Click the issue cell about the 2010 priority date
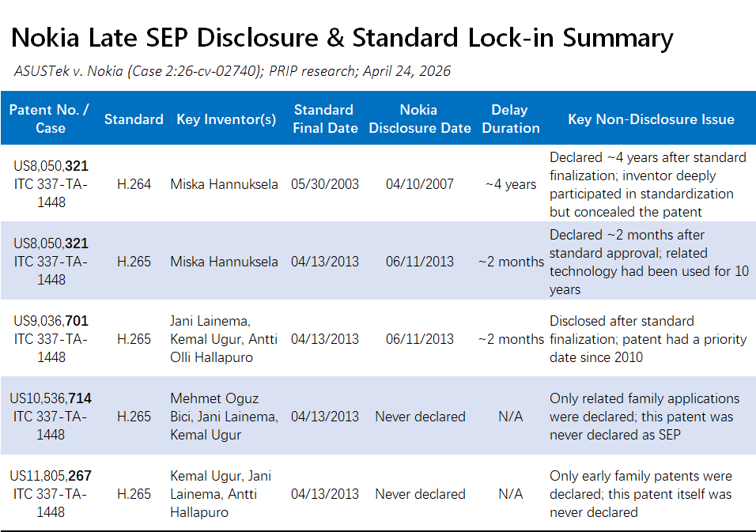The height and width of the screenshot is (532, 756). point(648,339)
